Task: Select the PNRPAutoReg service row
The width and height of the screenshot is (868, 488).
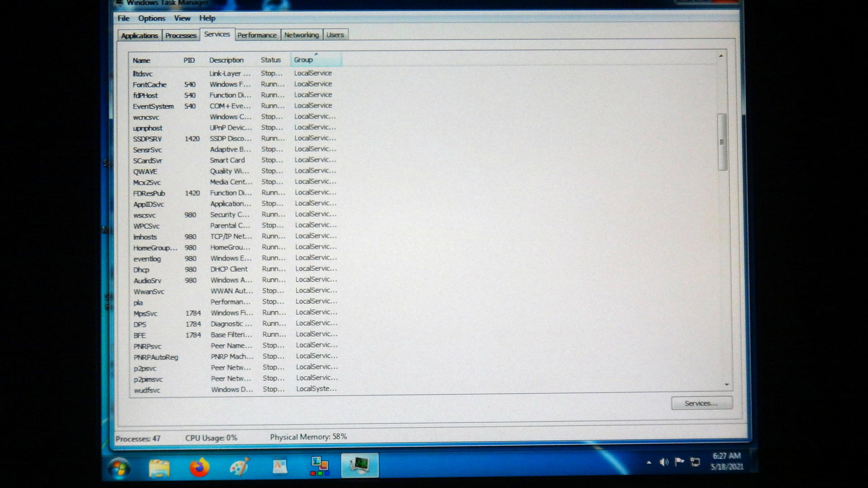Action: pos(235,357)
